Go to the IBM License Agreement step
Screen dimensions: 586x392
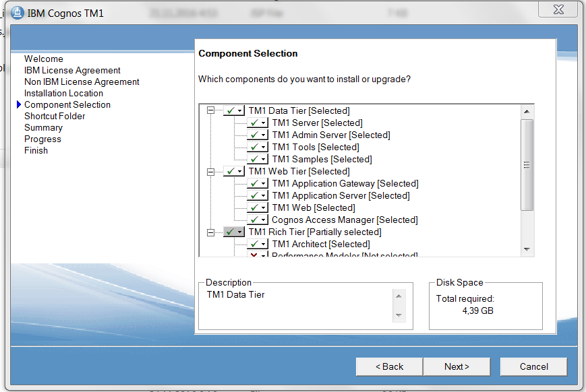point(73,71)
